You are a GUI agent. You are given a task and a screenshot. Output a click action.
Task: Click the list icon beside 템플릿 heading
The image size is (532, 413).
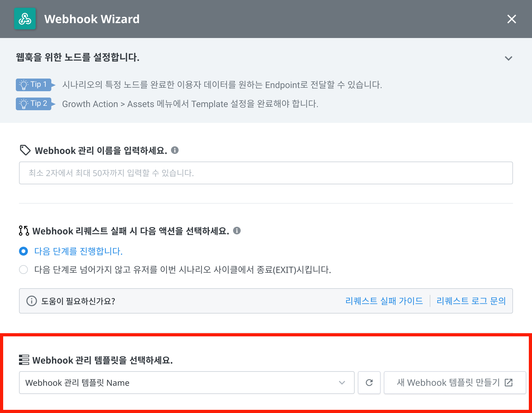24,360
